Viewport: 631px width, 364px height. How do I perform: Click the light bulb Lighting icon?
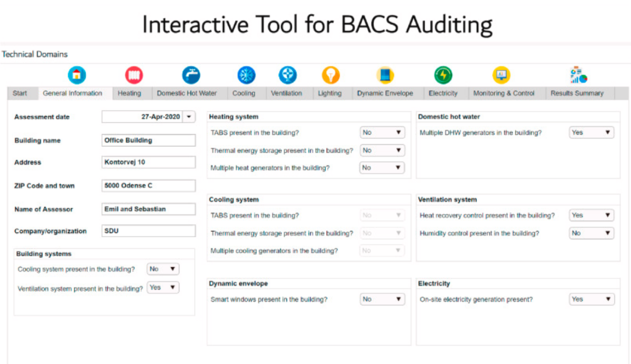click(x=331, y=75)
